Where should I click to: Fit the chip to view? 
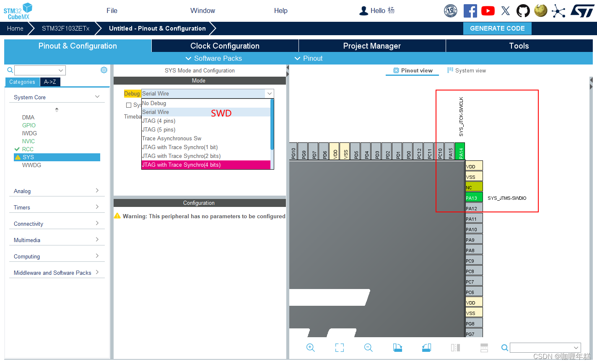tap(340, 348)
